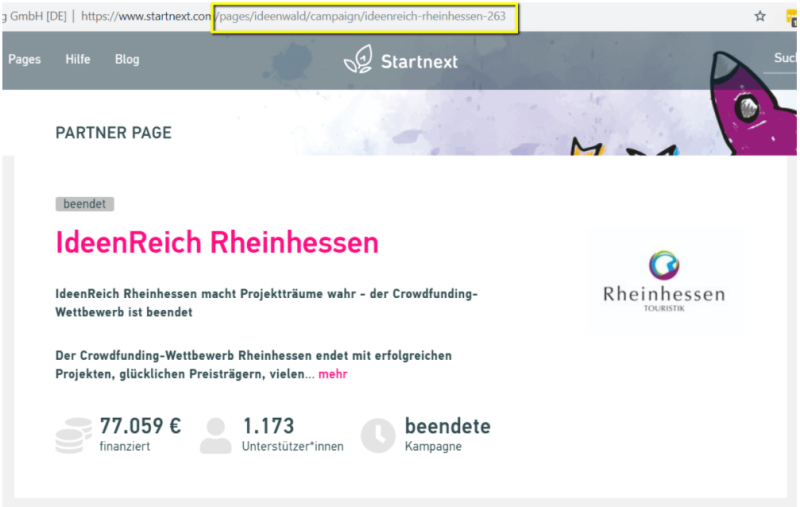Go to the Blog navigation link
The image size is (800, 507).
tap(127, 60)
